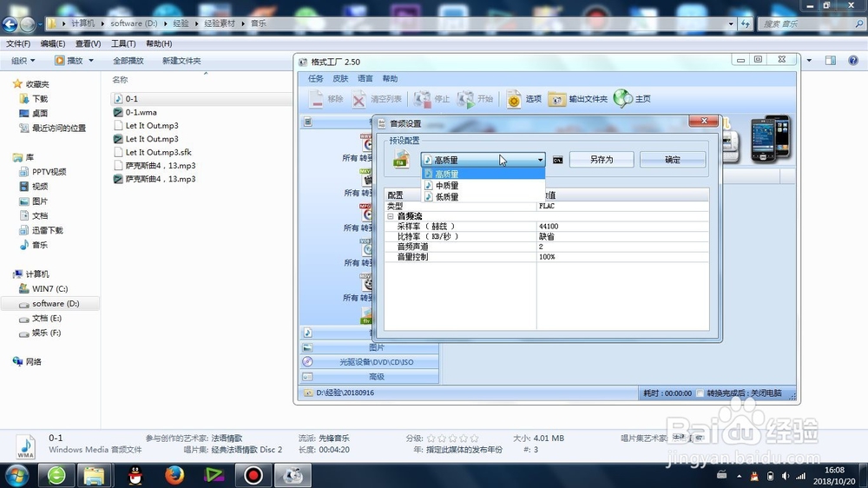
Task: Open Firefox from the taskbar
Action: coord(174,475)
